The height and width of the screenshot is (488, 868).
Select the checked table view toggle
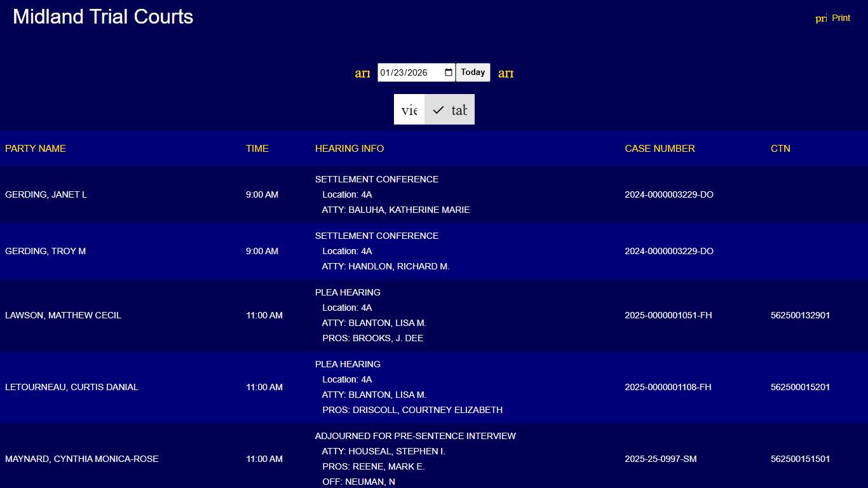[x=449, y=110]
